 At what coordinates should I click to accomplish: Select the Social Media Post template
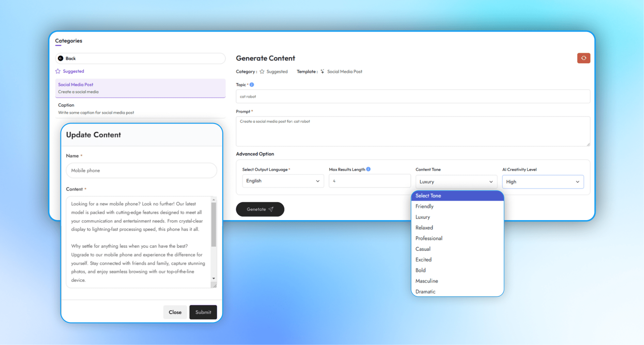pyautogui.click(x=140, y=88)
